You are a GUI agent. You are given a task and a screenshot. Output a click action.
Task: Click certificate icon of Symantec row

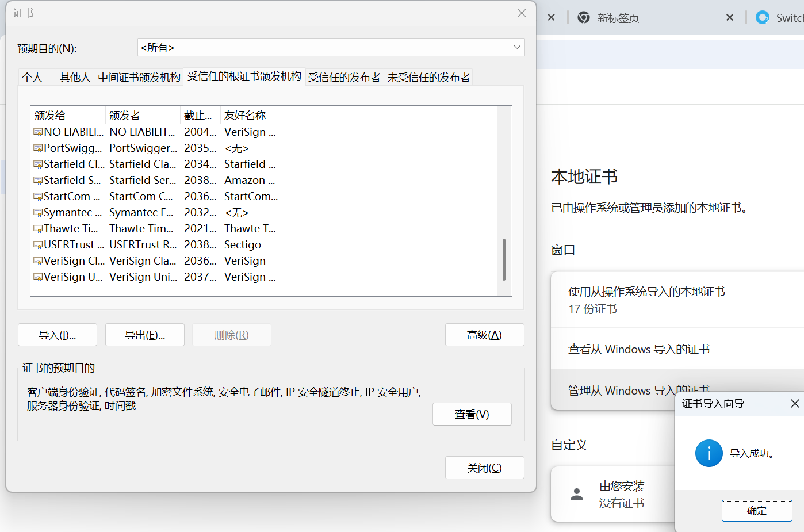pyautogui.click(x=38, y=213)
